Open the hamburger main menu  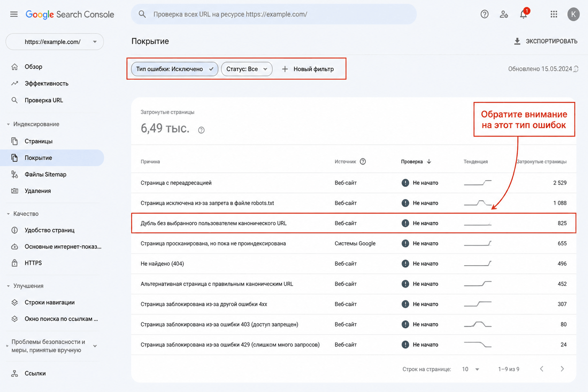coord(14,14)
